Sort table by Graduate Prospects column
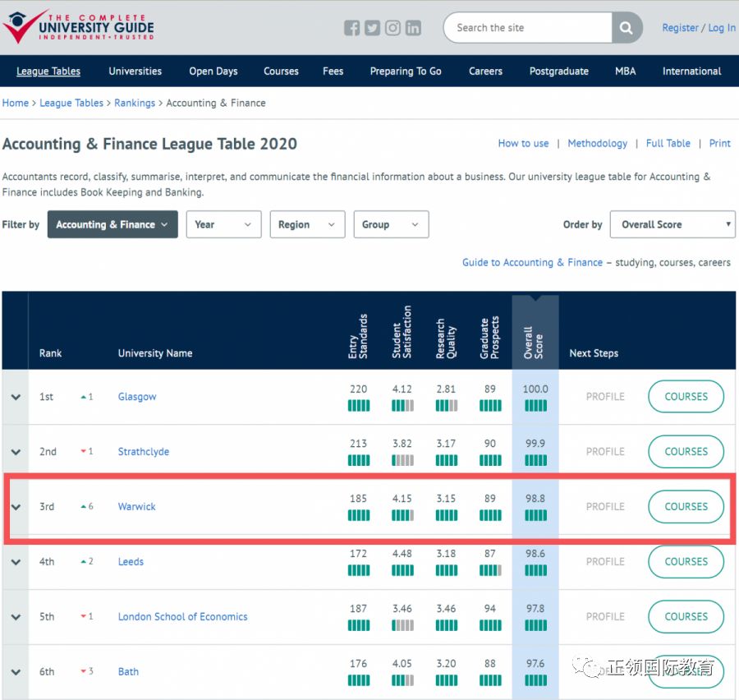 click(x=489, y=338)
